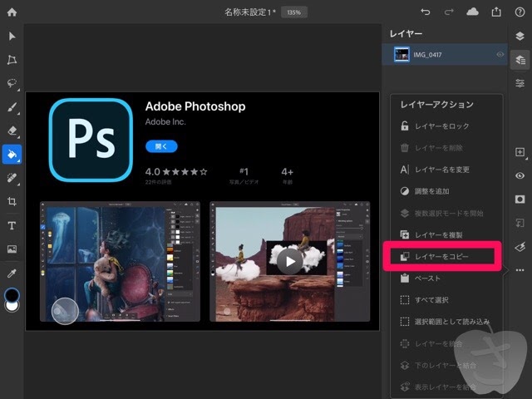Select the Eraser tool
The image size is (532, 399).
[x=12, y=131]
